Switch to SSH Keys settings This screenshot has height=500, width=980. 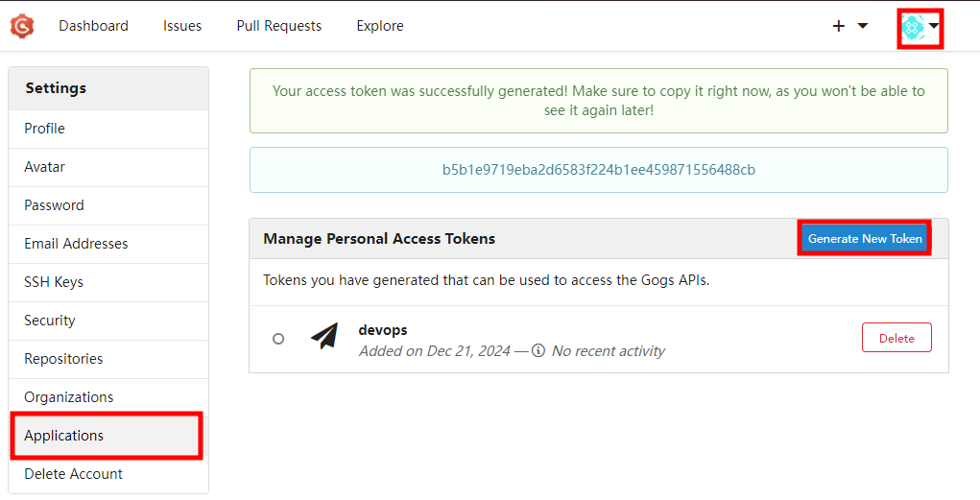pos(108,282)
